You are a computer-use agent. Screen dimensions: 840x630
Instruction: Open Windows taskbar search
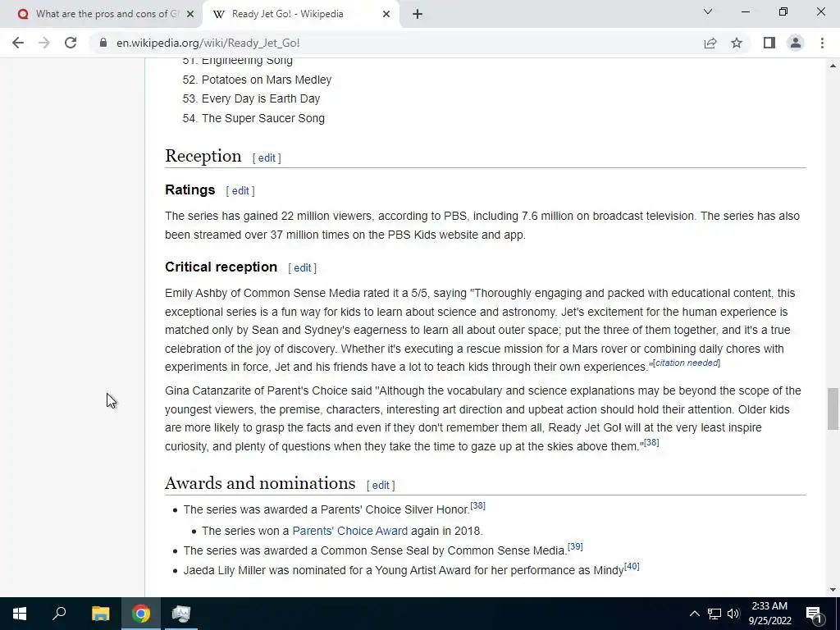pos(59,614)
